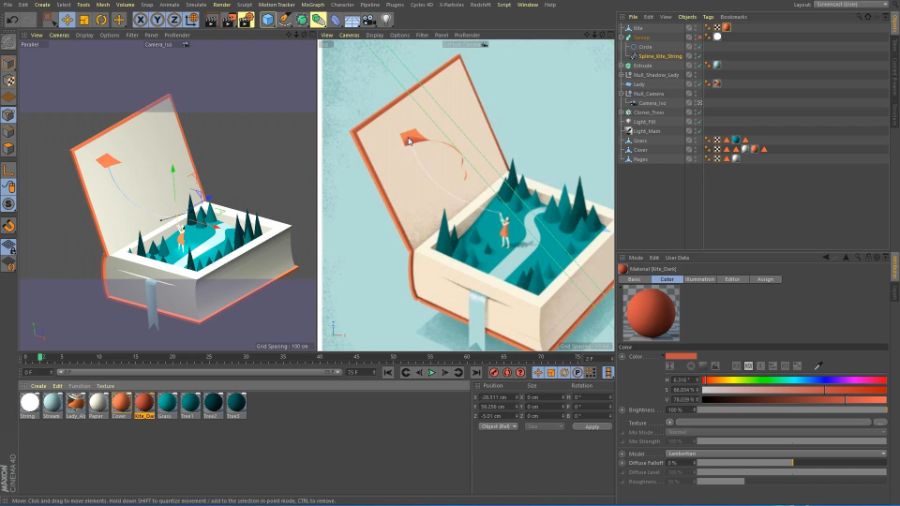Select the Kite_Dark material thumbnail

pyautogui.click(x=144, y=405)
